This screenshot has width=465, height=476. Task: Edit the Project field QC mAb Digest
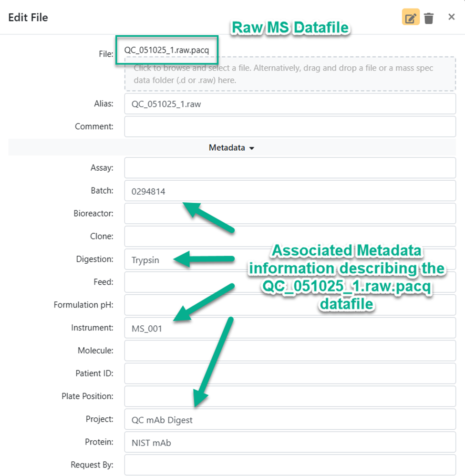click(x=290, y=419)
